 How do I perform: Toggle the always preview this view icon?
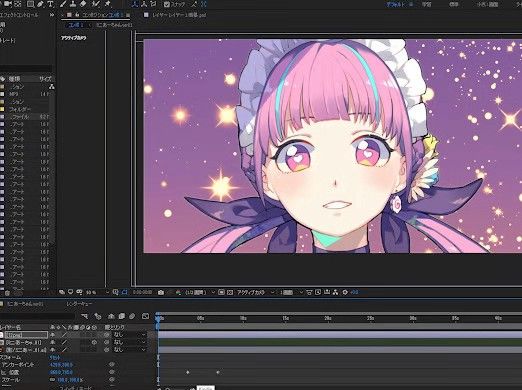(62, 292)
